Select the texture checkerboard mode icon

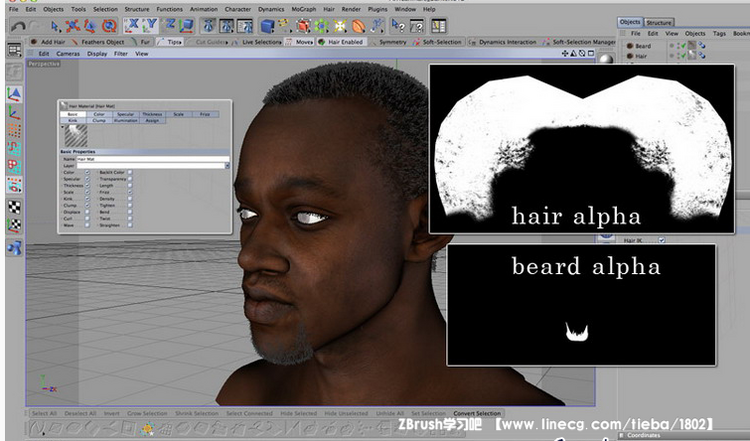[x=14, y=207]
